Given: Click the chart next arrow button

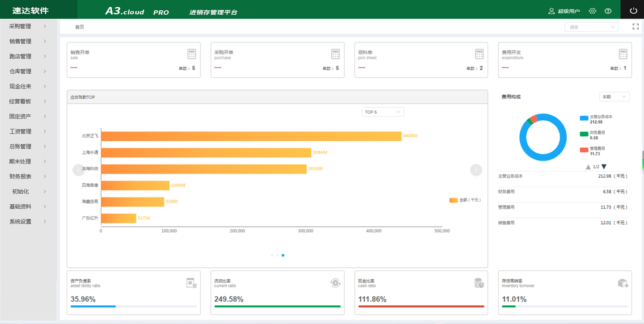Looking at the screenshot, I should [x=476, y=170].
